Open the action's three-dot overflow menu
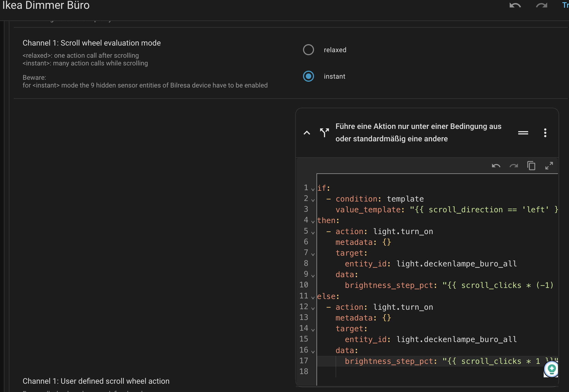The width and height of the screenshot is (569, 392). (545, 133)
